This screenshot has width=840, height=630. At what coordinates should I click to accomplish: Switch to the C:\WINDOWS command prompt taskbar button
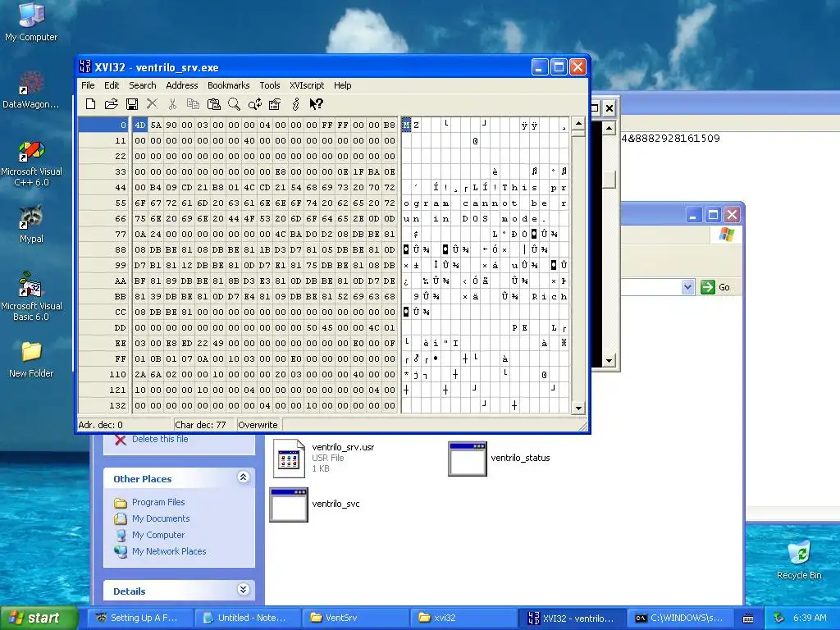pyautogui.click(x=680, y=618)
